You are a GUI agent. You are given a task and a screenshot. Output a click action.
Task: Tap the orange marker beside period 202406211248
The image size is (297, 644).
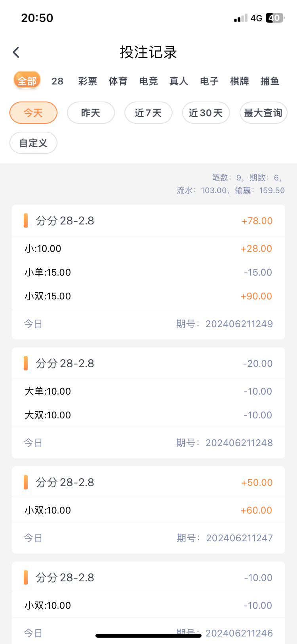coord(26,363)
